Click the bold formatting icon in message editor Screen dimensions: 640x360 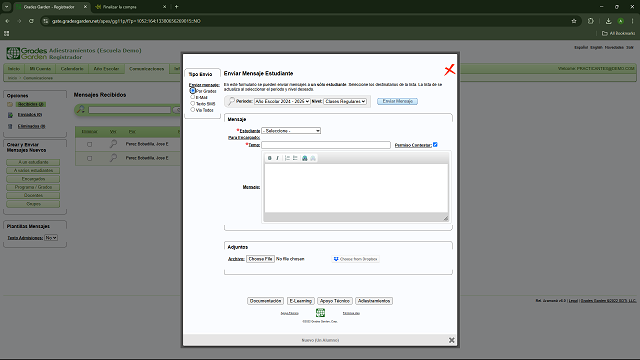pyautogui.click(x=269, y=158)
